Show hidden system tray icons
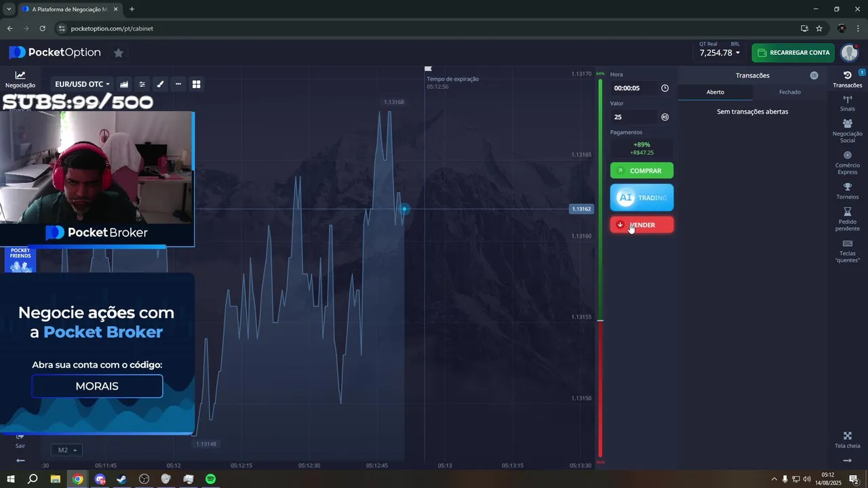The image size is (868, 488). 774,479
